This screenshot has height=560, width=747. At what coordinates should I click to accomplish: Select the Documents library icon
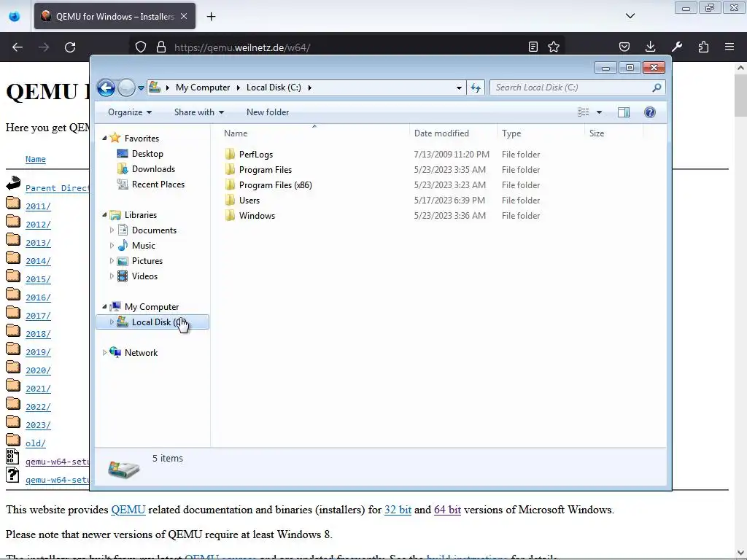(x=123, y=230)
